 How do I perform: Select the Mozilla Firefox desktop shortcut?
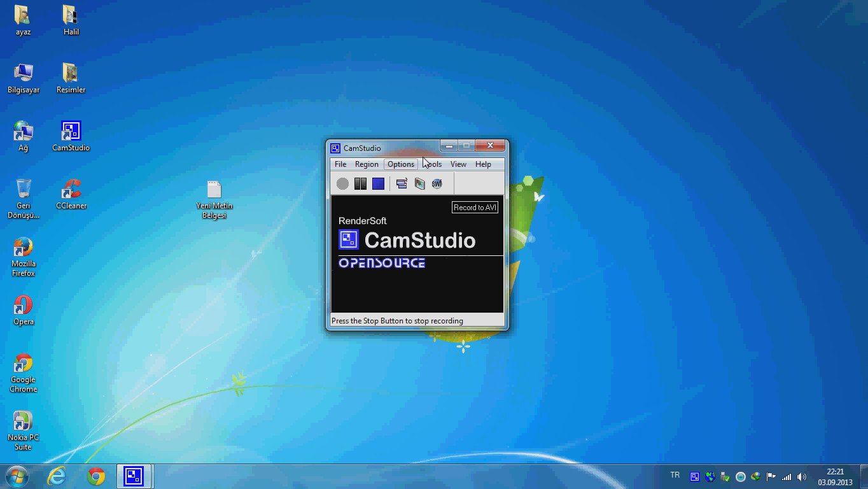(x=23, y=257)
